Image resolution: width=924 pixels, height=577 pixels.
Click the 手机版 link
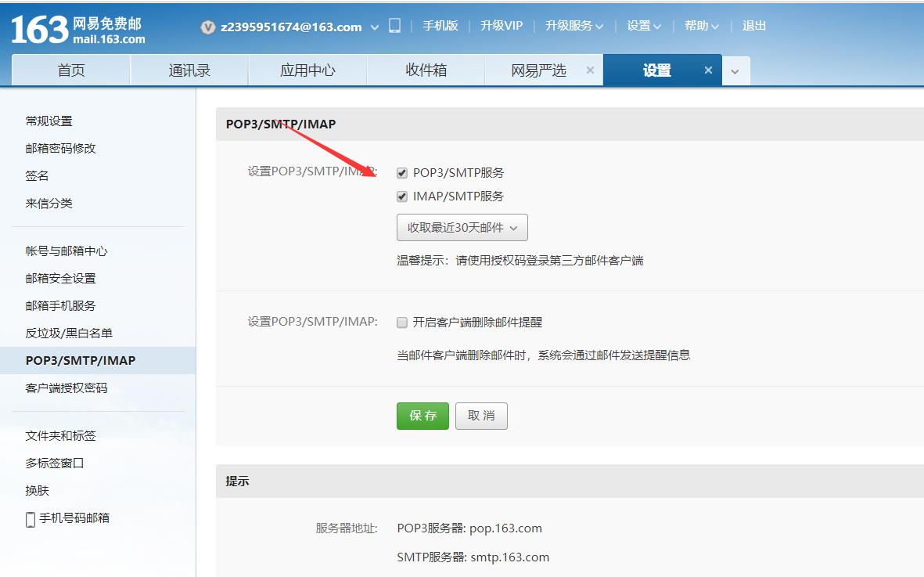coord(440,26)
